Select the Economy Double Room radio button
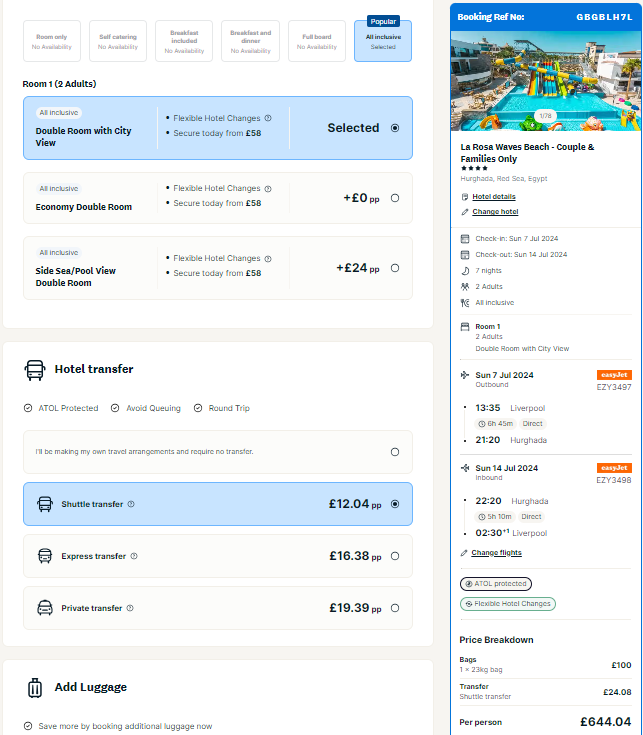 pyautogui.click(x=395, y=198)
